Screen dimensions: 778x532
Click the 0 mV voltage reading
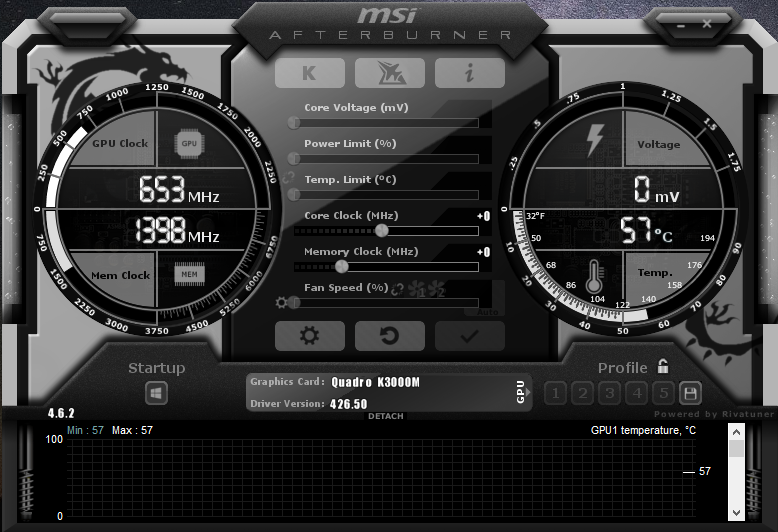(x=656, y=190)
